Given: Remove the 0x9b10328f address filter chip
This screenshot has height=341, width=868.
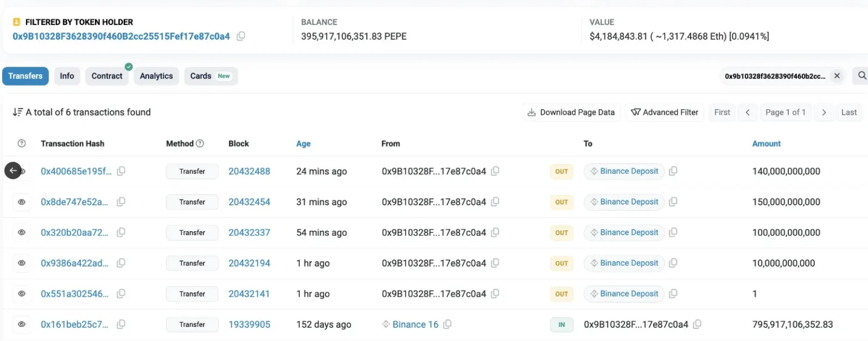Looking at the screenshot, I should click(x=837, y=76).
